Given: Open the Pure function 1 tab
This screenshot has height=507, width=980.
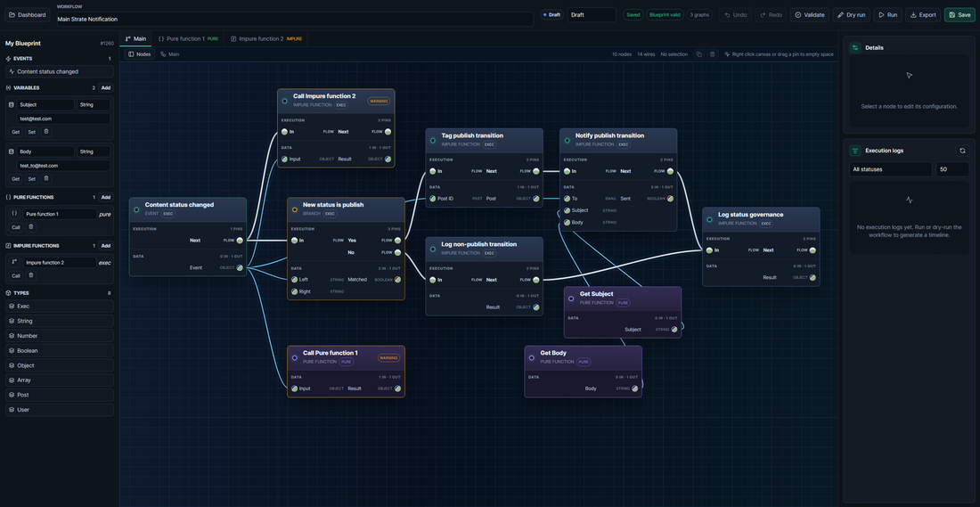Looking at the screenshot, I should point(187,38).
